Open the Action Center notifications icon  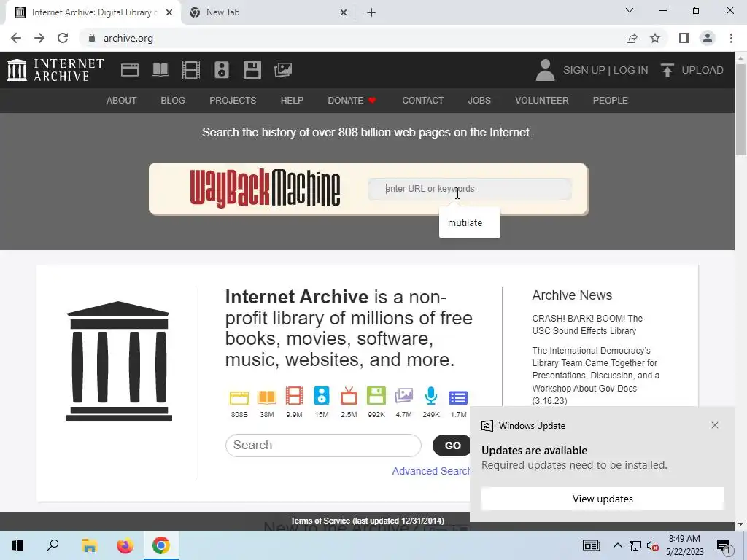724,546
